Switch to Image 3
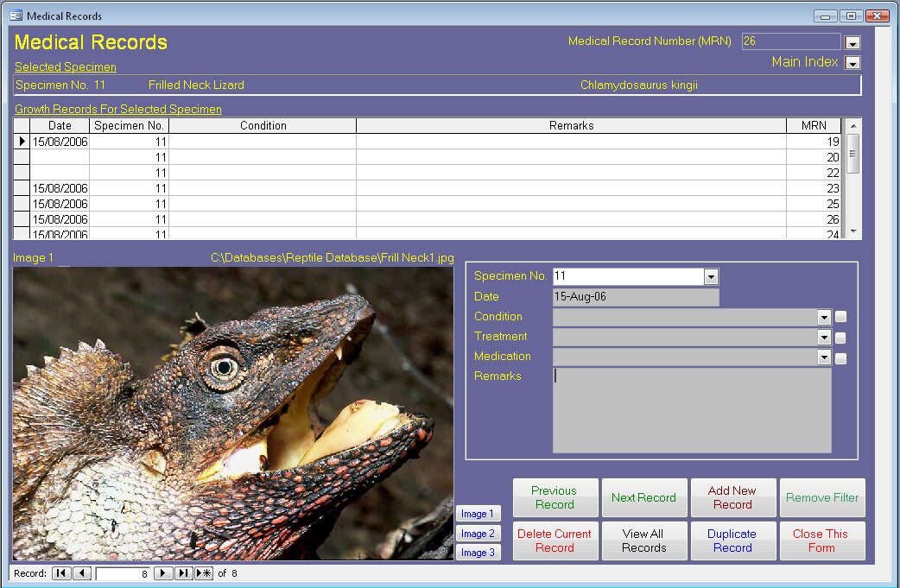This screenshot has height=588, width=900. (x=478, y=553)
